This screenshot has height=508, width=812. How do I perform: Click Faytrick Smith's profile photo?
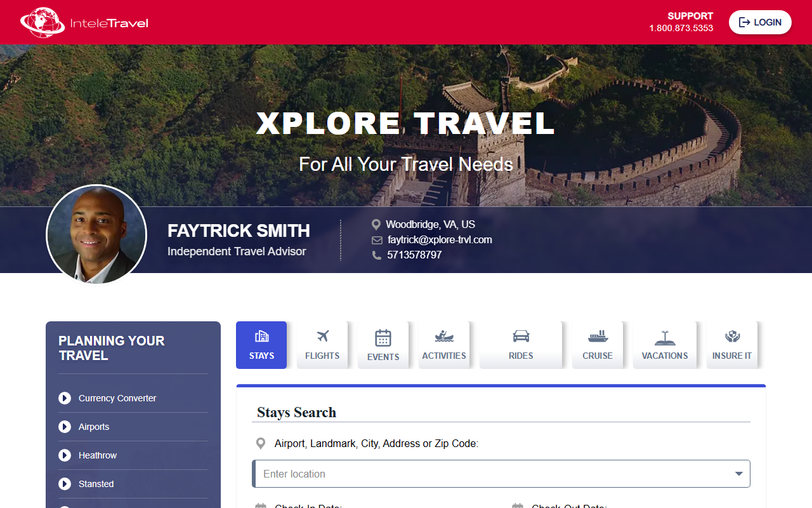click(96, 235)
